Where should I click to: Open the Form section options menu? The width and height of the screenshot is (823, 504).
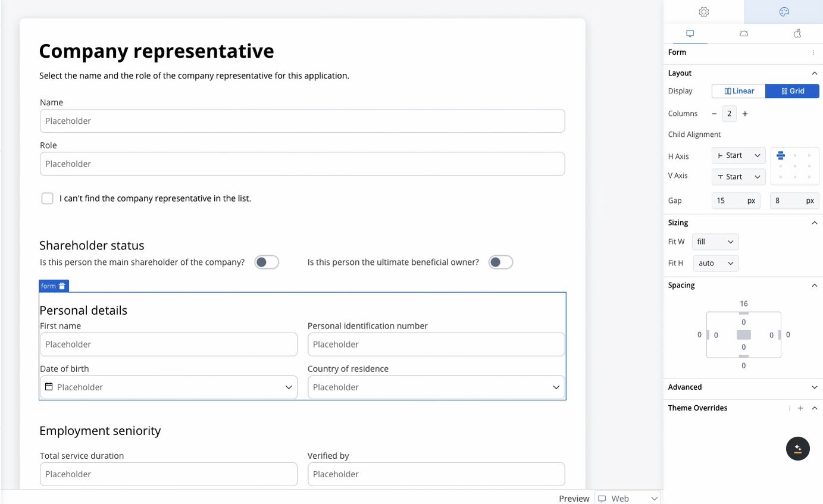[813, 52]
